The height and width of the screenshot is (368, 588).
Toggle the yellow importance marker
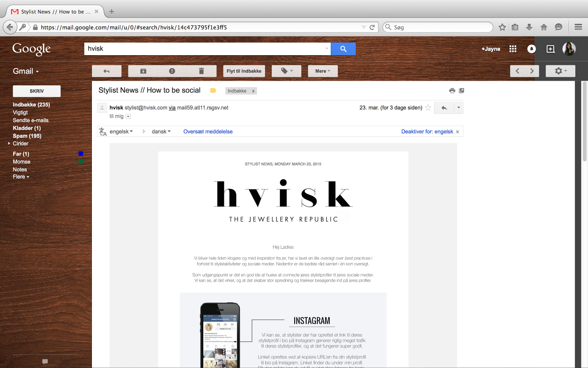pos(213,91)
